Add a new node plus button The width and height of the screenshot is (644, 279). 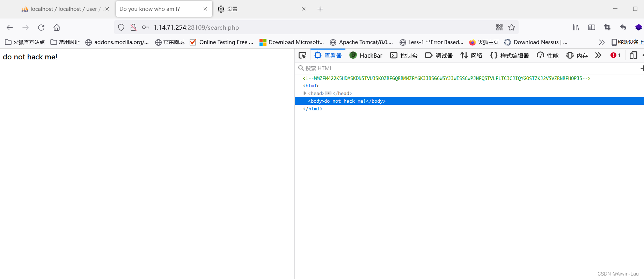(x=642, y=68)
